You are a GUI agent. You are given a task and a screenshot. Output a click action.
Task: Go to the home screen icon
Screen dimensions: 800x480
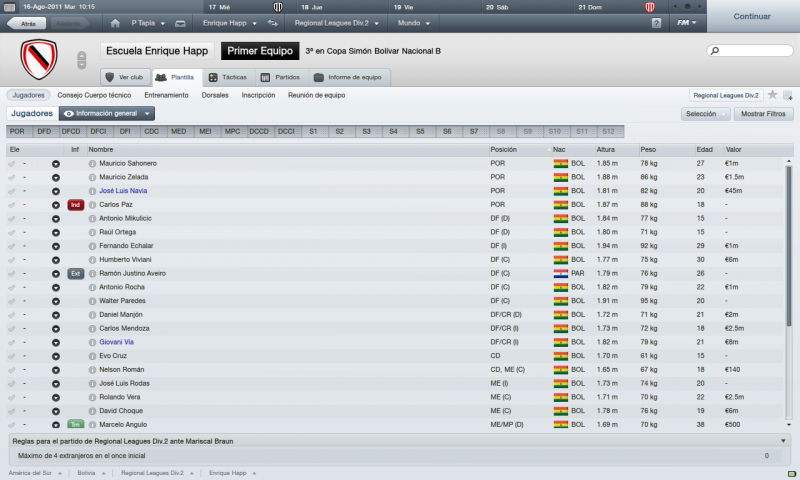[x=115, y=23]
